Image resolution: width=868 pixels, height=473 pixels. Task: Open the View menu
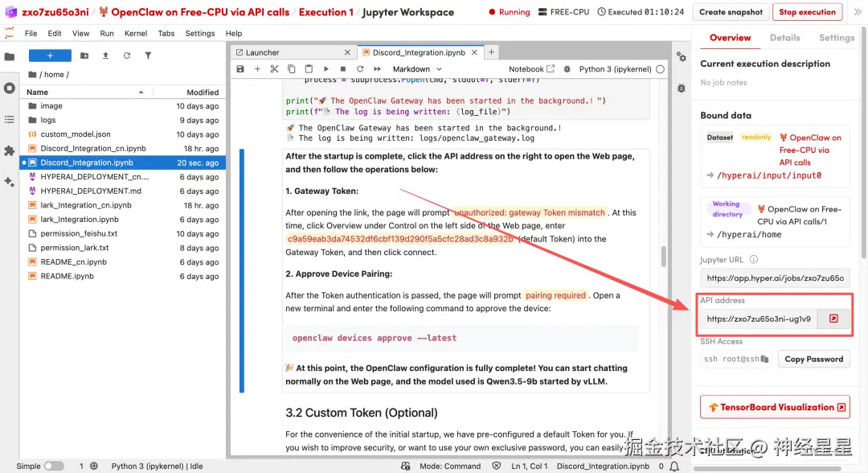[x=81, y=33]
